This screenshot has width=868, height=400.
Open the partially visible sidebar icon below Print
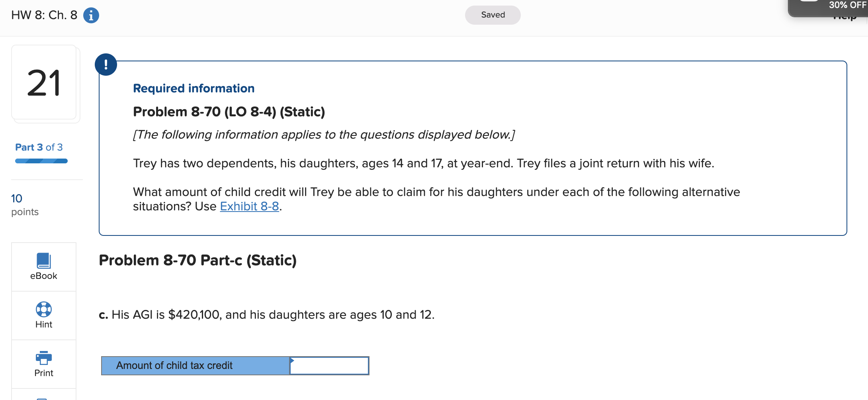[x=43, y=398]
